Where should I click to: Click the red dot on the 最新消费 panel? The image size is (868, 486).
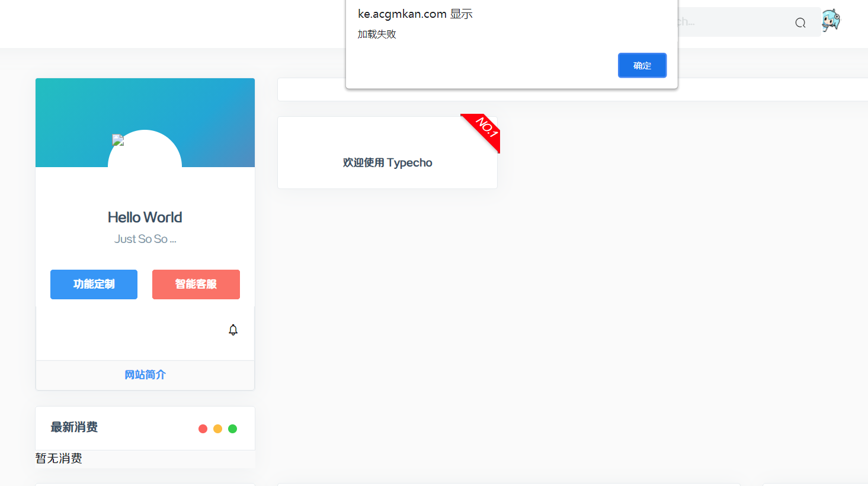point(203,428)
